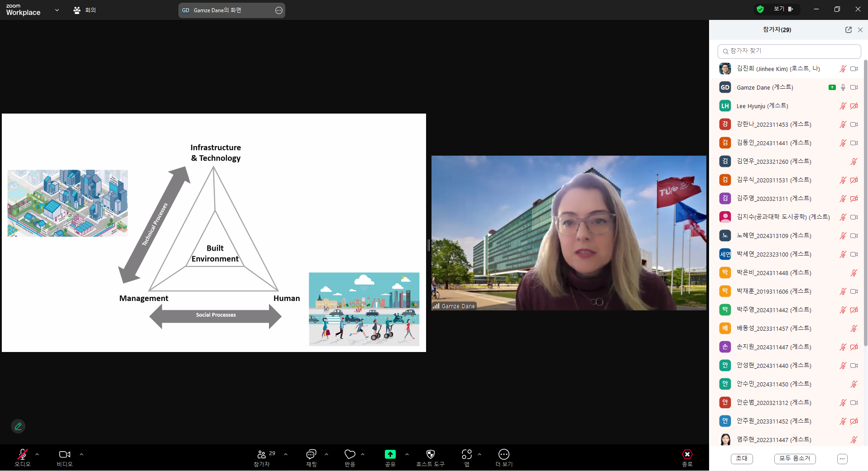868x471 pixels.
Task: Click the 모두 음소거 button
Action: pyautogui.click(x=795, y=458)
